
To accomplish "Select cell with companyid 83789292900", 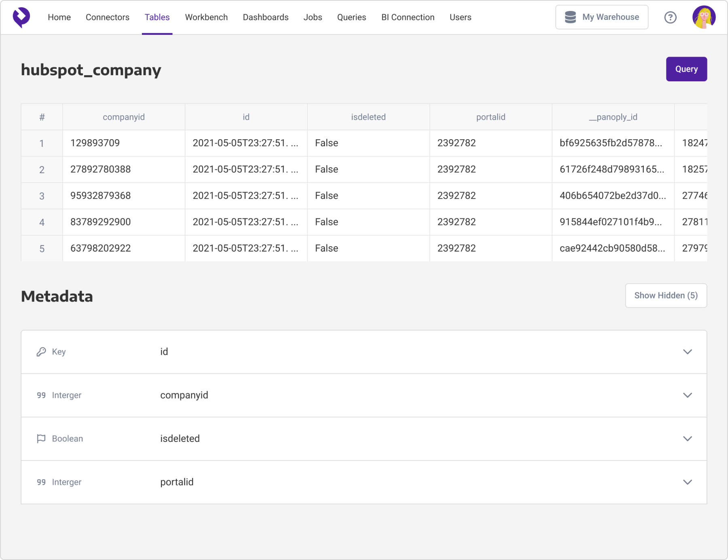I will [x=124, y=222].
